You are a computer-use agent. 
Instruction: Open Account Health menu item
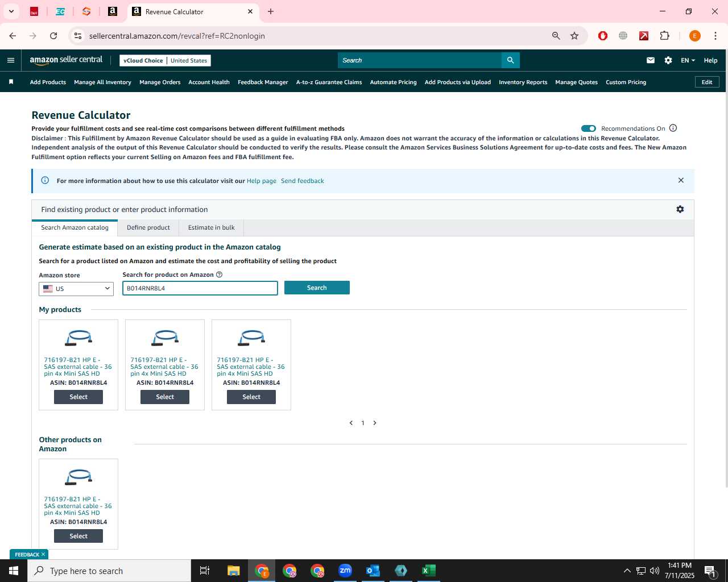[209, 82]
